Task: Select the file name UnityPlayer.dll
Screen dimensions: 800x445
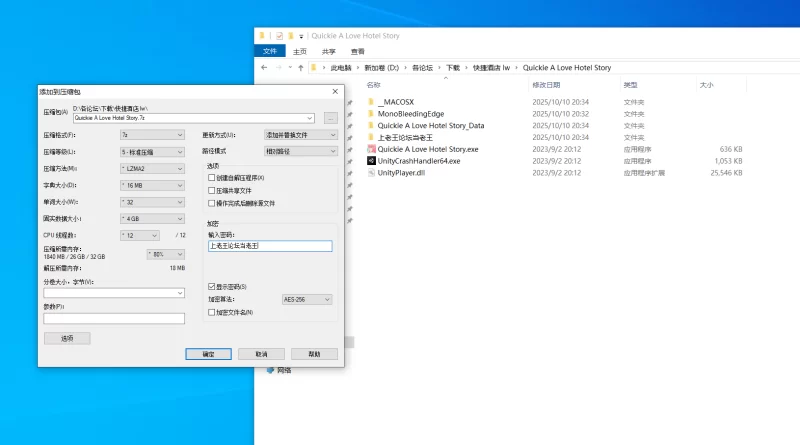Action: [x=401, y=173]
